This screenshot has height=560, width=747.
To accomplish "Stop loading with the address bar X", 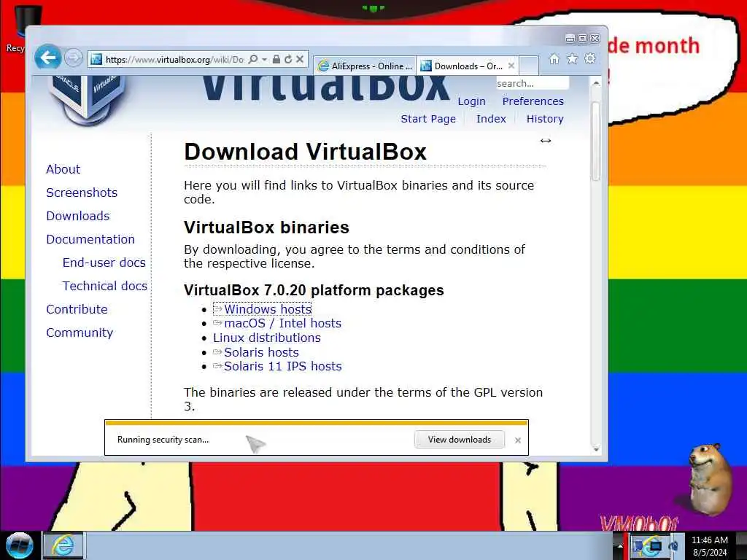I will [x=300, y=59].
